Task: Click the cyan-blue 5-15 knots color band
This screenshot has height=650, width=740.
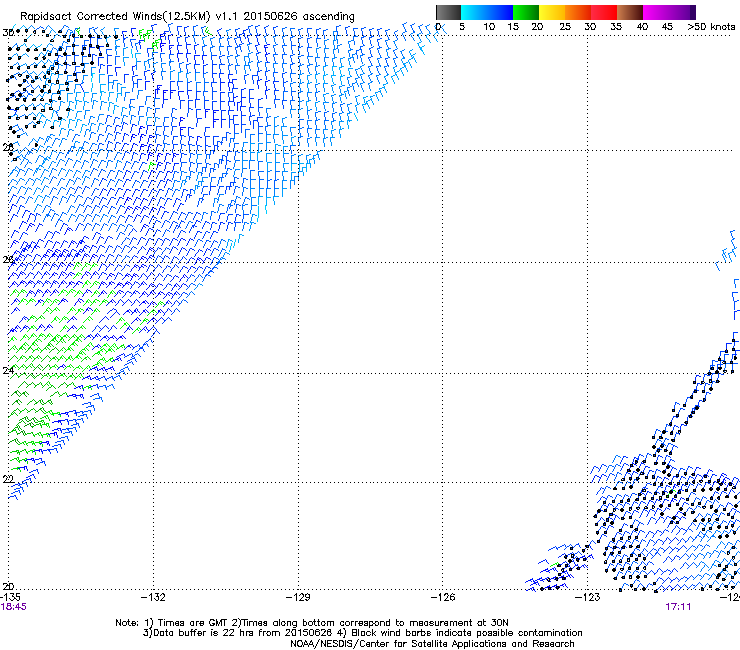Action: click(x=487, y=12)
